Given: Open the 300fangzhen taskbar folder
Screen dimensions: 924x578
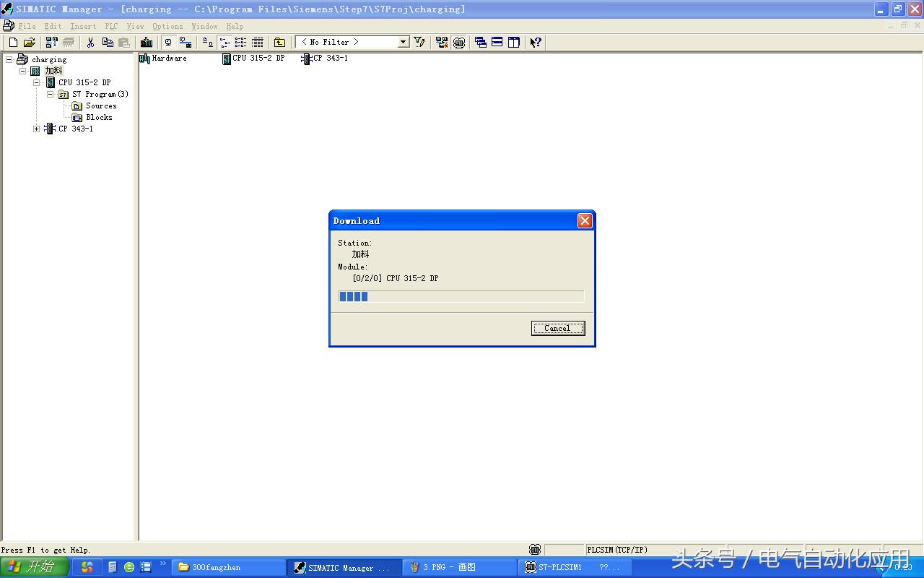Looking at the screenshot, I should tap(228, 567).
